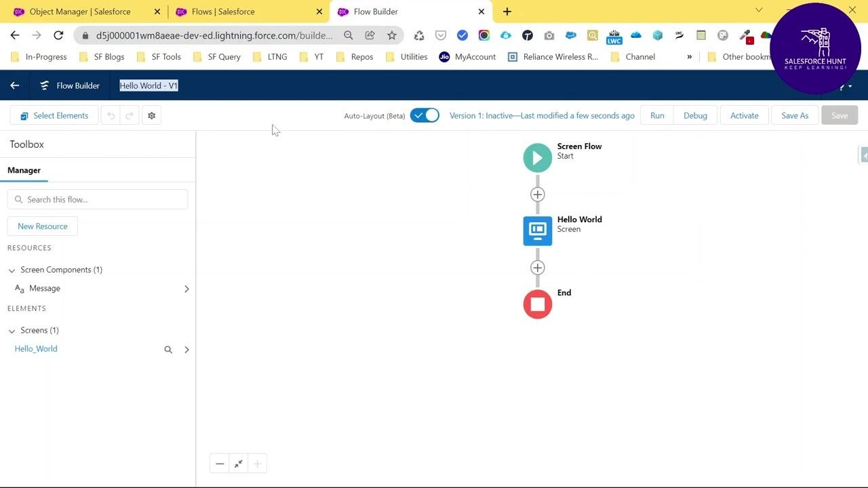Expand the collapsed right side panel
The image size is (868, 488).
click(x=863, y=155)
